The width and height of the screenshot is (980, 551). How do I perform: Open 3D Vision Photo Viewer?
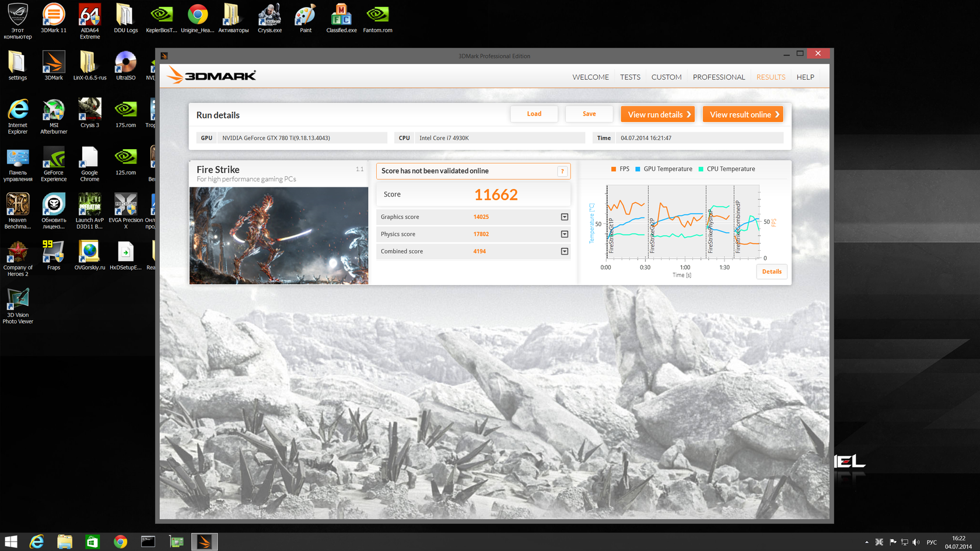(17, 306)
